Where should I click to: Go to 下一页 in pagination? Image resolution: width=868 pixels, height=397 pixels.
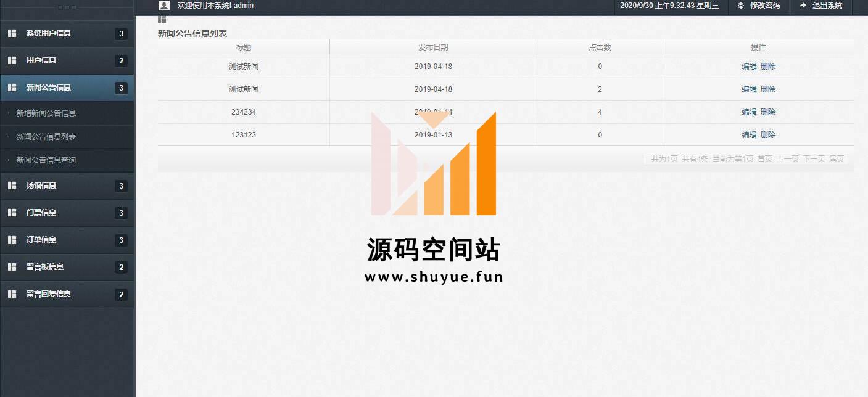coord(814,159)
